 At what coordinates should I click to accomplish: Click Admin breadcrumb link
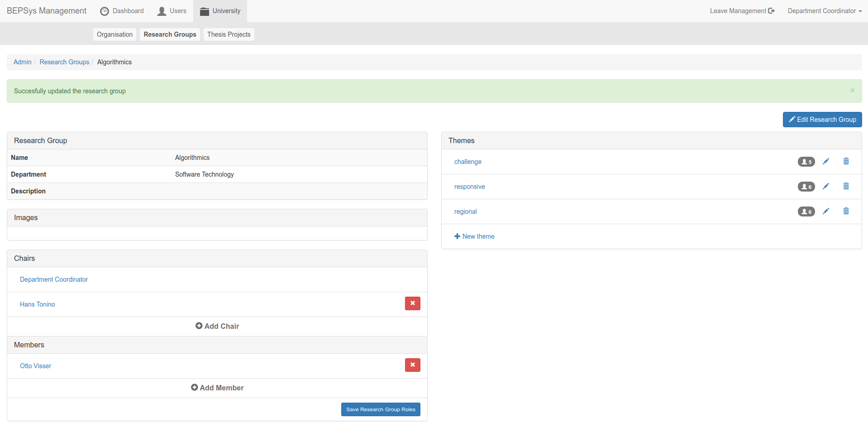tap(23, 62)
